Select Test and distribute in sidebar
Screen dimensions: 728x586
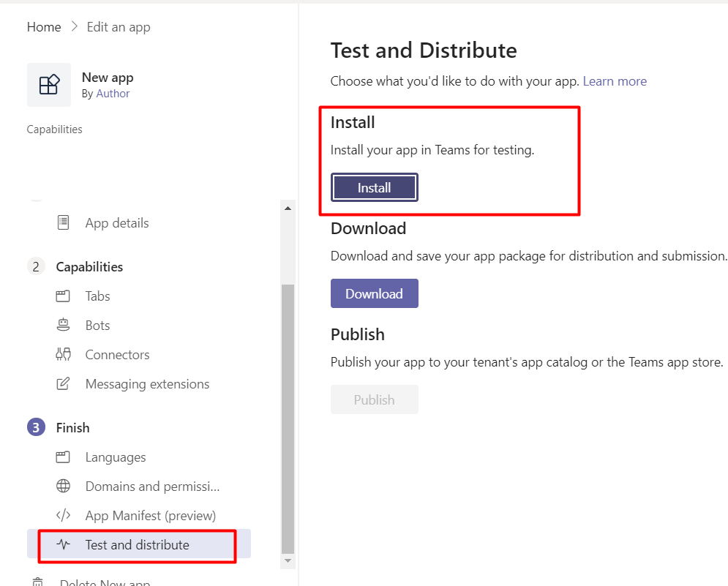pyautogui.click(x=137, y=545)
